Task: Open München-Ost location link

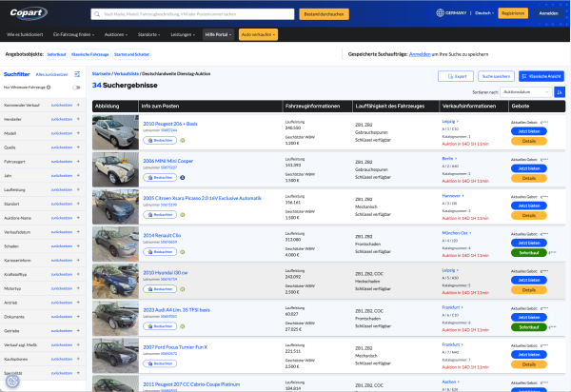Action: pyautogui.click(x=456, y=233)
